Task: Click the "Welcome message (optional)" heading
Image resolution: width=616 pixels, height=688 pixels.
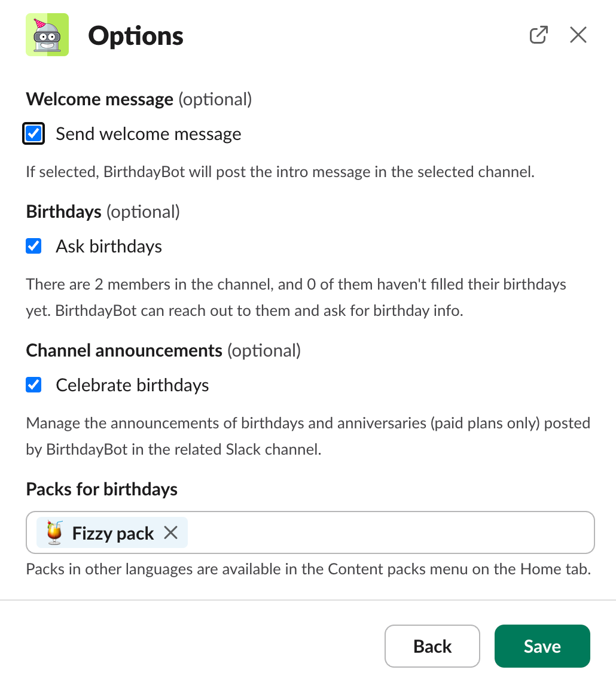Action: click(x=139, y=99)
